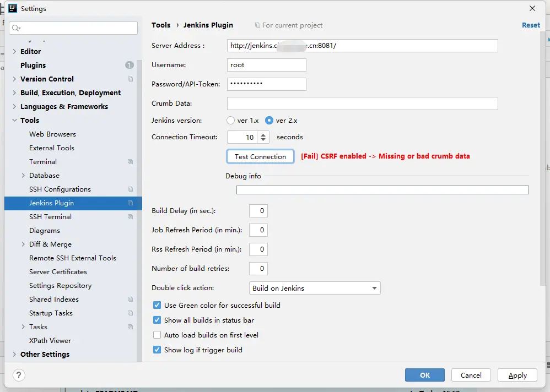Click the per-project settings icon next to Version Control

click(x=130, y=79)
